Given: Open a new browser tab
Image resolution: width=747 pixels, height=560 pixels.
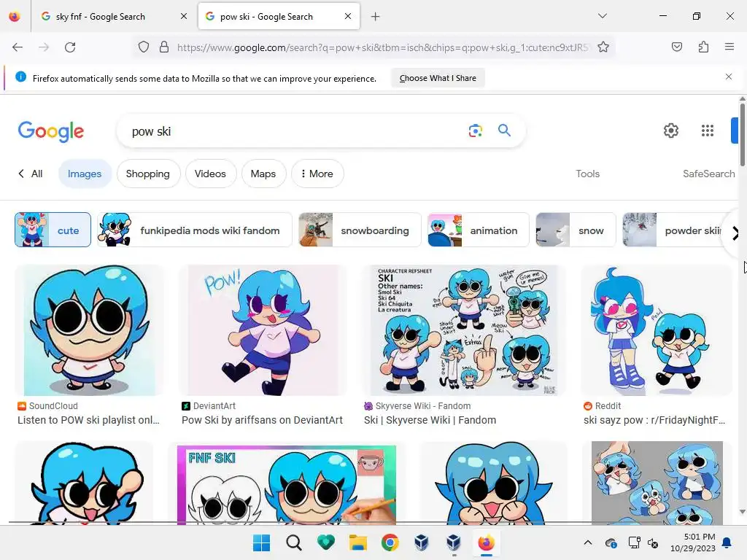Looking at the screenshot, I should 376,17.
